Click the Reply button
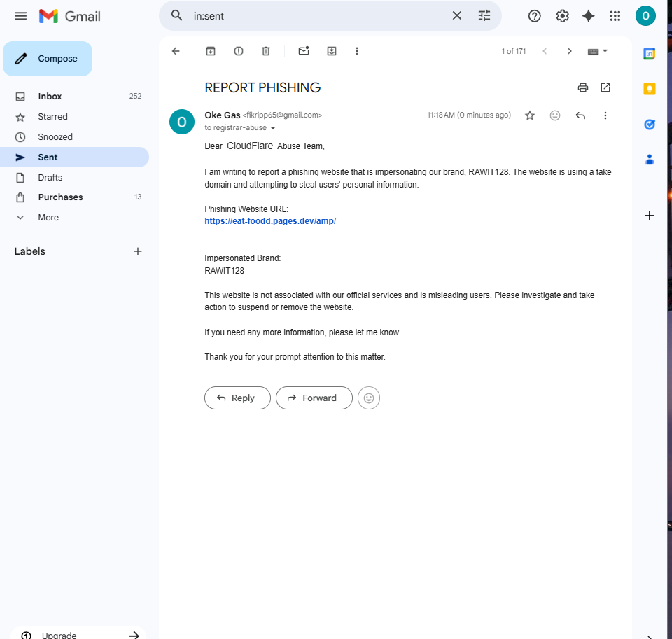 237,398
